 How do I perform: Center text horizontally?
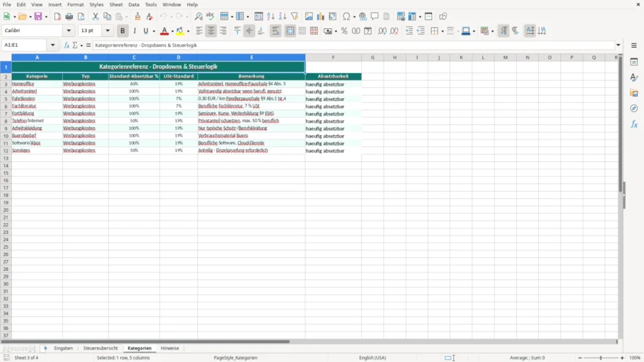point(211,31)
